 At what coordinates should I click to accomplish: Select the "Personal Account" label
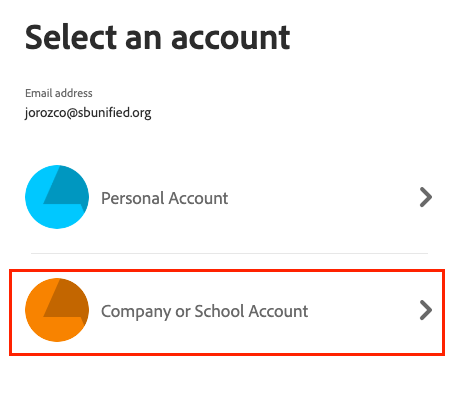click(165, 198)
